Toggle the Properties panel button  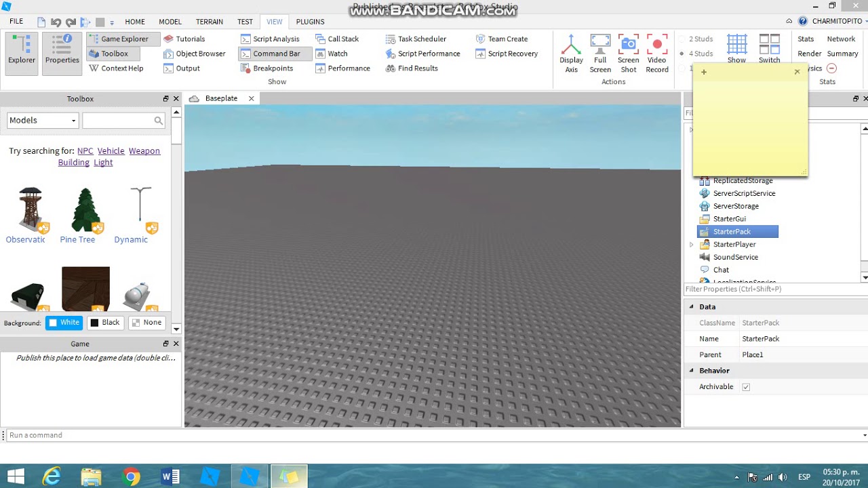(x=62, y=52)
